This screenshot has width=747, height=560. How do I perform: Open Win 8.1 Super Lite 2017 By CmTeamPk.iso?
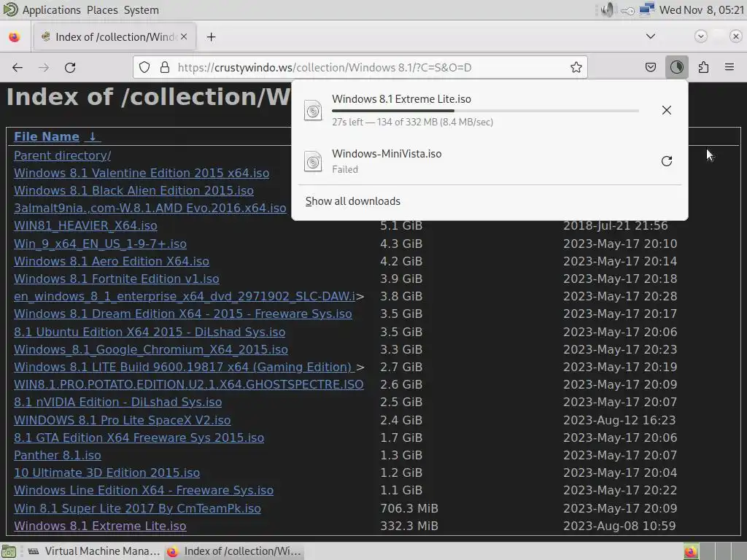(x=137, y=508)
